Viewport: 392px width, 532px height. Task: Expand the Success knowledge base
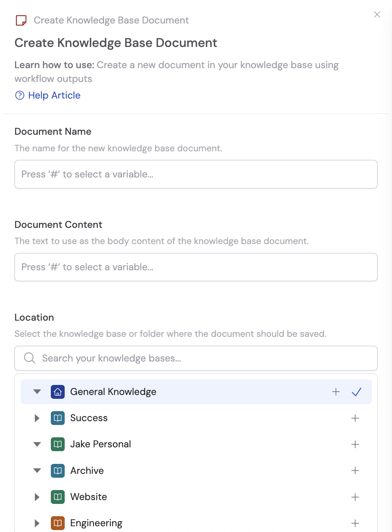[x=37, y=418]
